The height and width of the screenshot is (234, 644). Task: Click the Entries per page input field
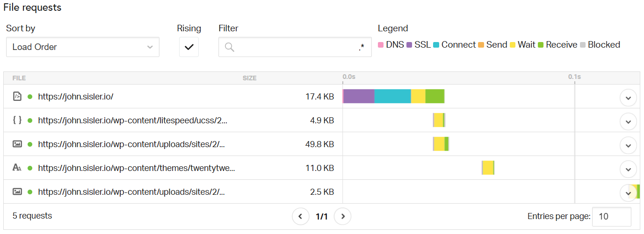click(612, 217)
